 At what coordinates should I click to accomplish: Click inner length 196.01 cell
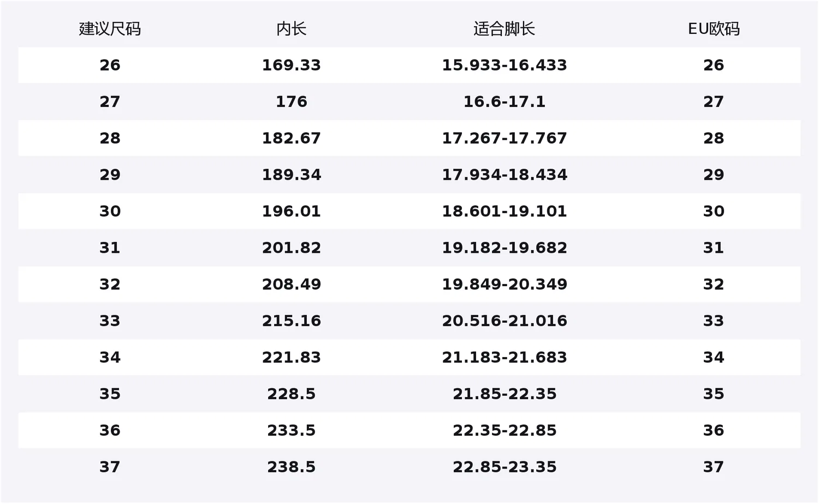[x=291, y=211]
